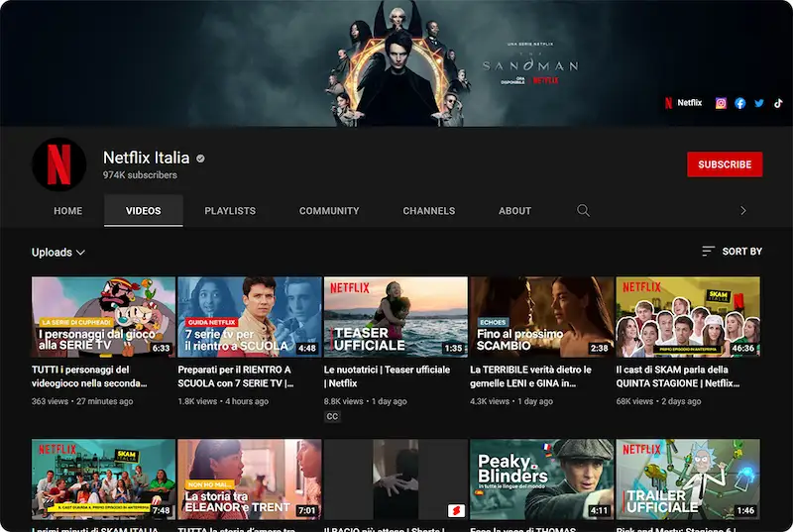Click the Sort By icon
Image resolution: width=793 pixels, height=532 pixels.
coord(708,251)
